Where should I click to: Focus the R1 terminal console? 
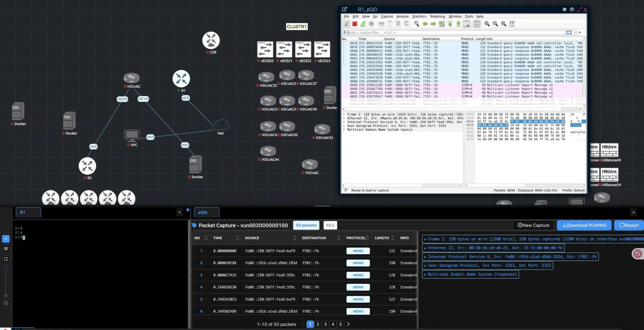coord(101,274)
